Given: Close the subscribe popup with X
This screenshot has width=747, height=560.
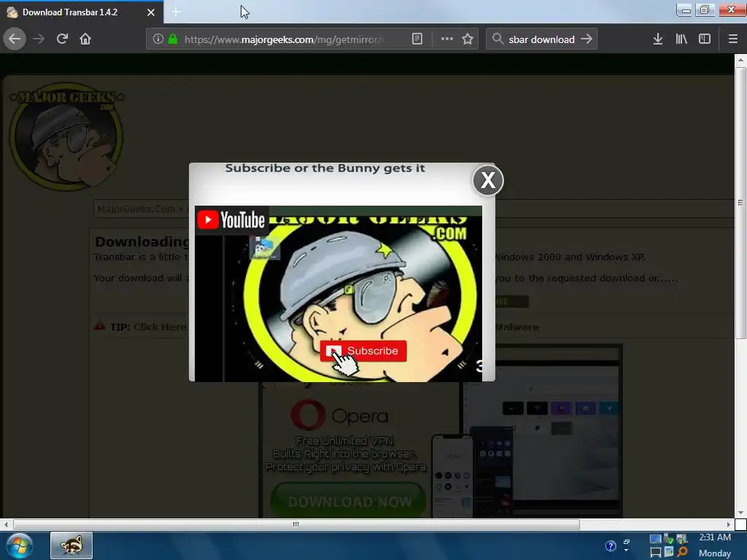Looking at the screenshot, I should coord(488,181).
